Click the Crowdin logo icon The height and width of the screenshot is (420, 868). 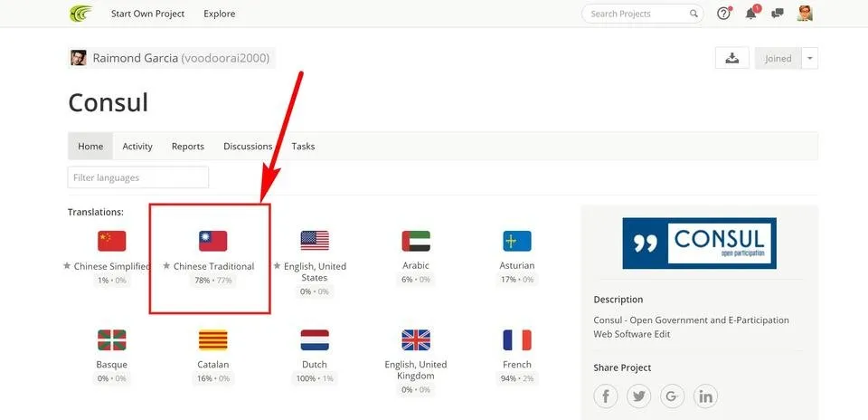[80, 14]
